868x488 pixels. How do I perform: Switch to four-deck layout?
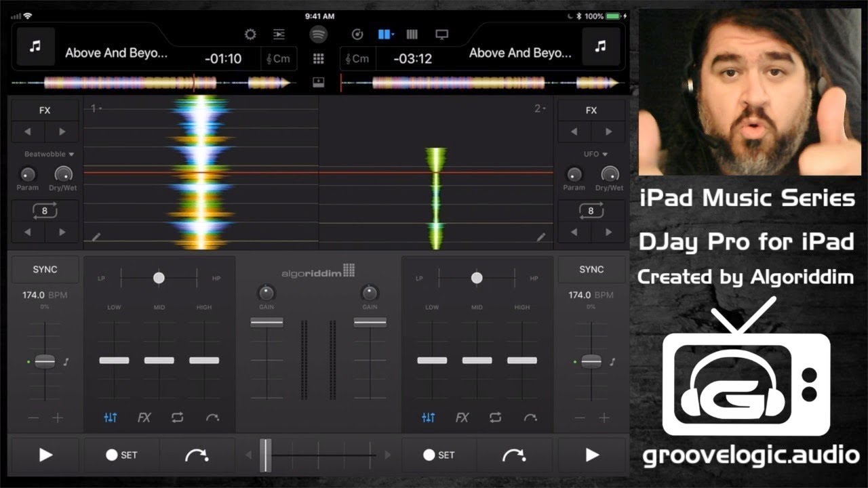click(412, 35)
